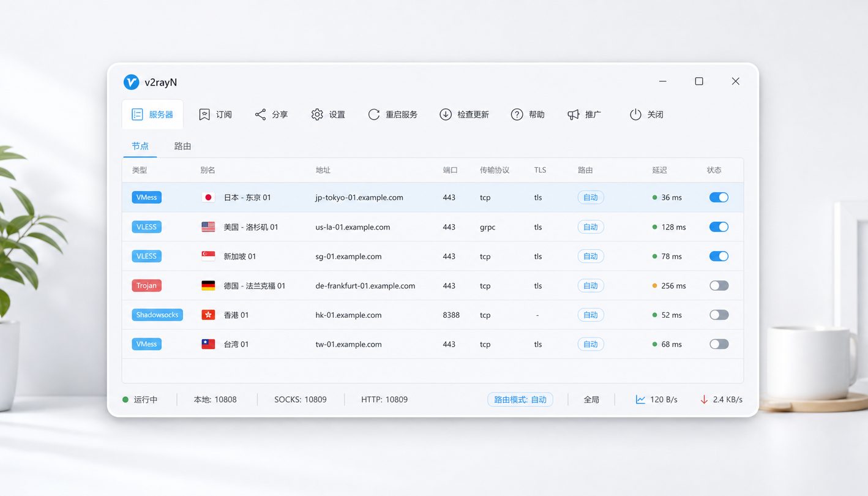
Task: Click 本地: 10808 status entry
Action: click(x=215, y=400)
